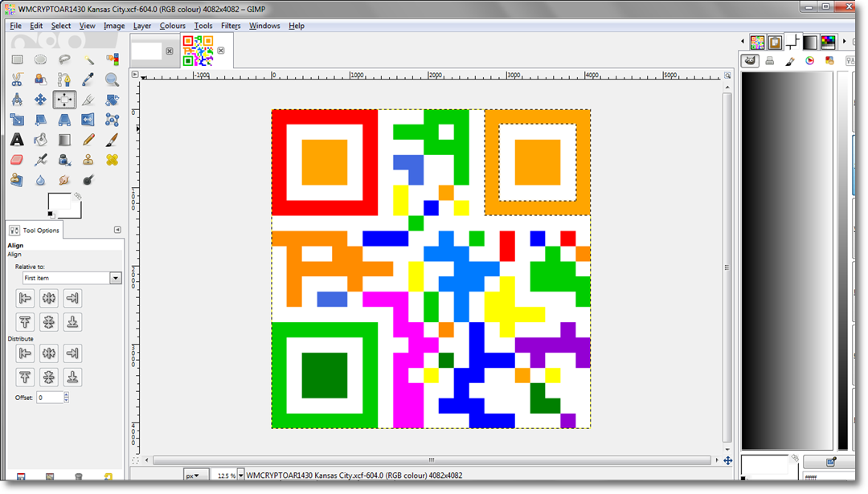This screenshot has width=868, height=494.
Task: Select the Foreground Select tool
Action: click(x=40, y=80)
